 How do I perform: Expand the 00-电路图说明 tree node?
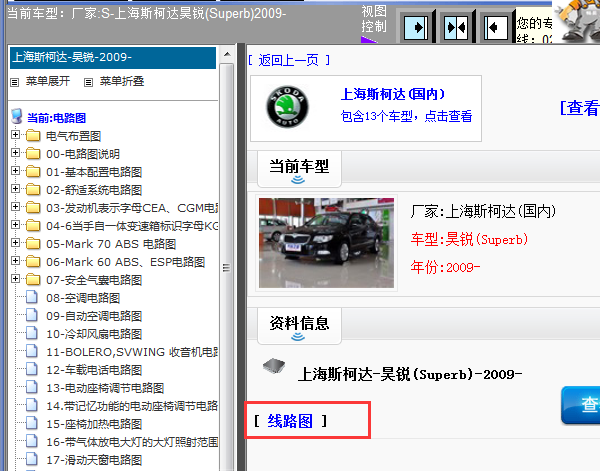pyautogui.click(x=15, y=153)
